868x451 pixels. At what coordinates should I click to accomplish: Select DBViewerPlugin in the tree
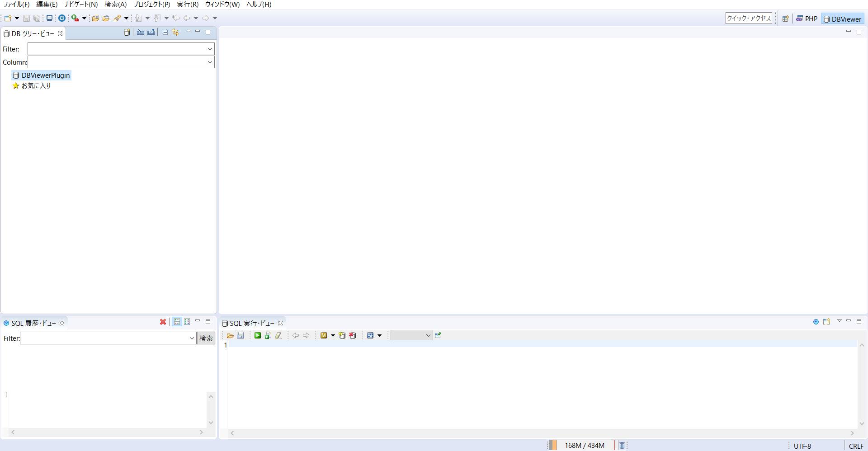click(45, 75)
